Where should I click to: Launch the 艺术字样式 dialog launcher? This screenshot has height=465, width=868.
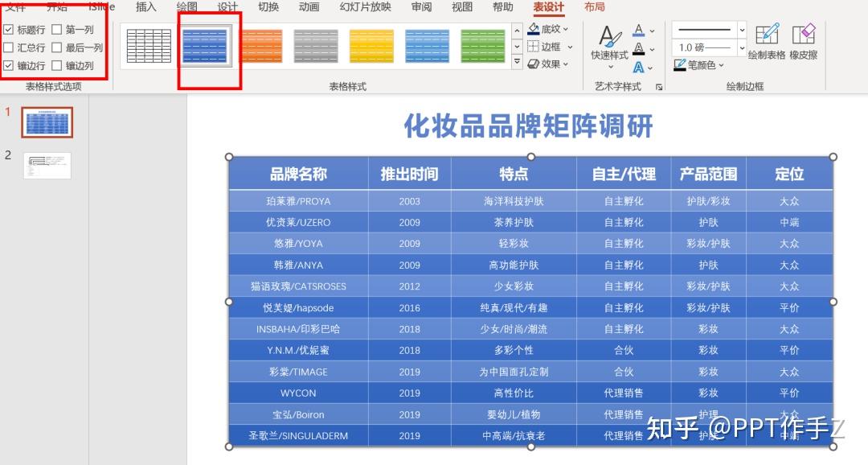click(659, 87)
